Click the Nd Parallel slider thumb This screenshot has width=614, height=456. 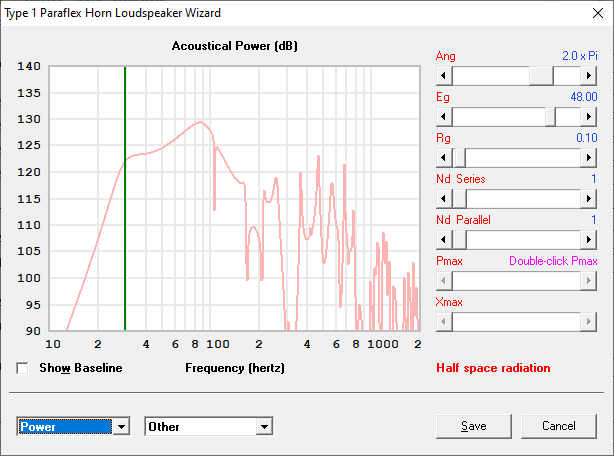459,240
